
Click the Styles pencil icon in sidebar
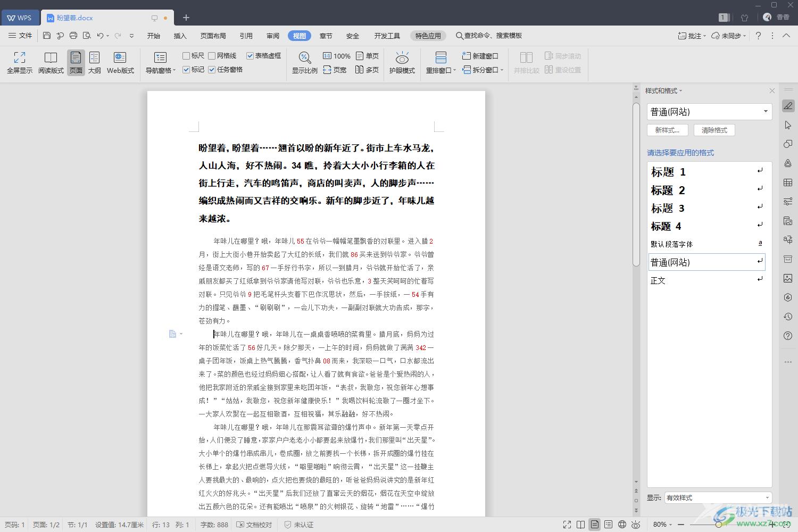788,106
